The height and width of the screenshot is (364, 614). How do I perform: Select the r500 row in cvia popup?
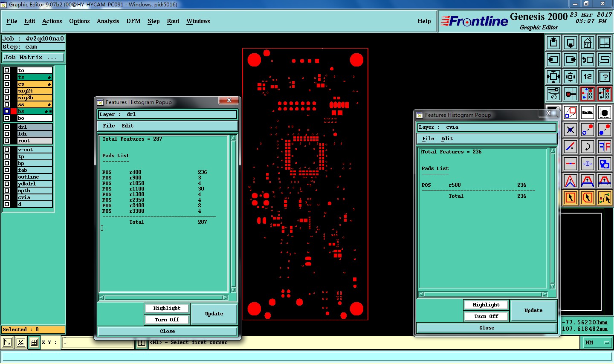click(474, 185)
